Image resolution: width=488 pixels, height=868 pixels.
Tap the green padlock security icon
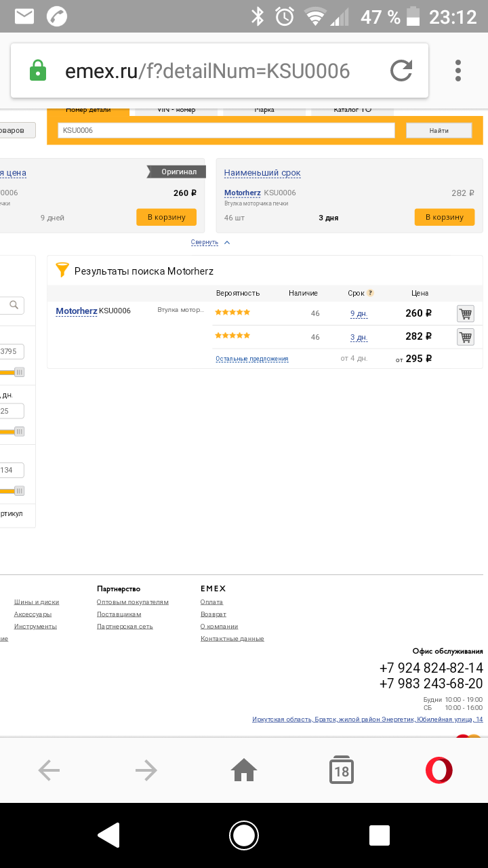pos(38,71)
